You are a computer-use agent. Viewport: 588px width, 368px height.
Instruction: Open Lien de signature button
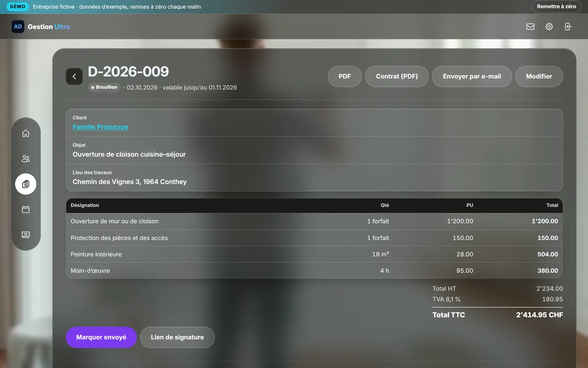[177, 337]
